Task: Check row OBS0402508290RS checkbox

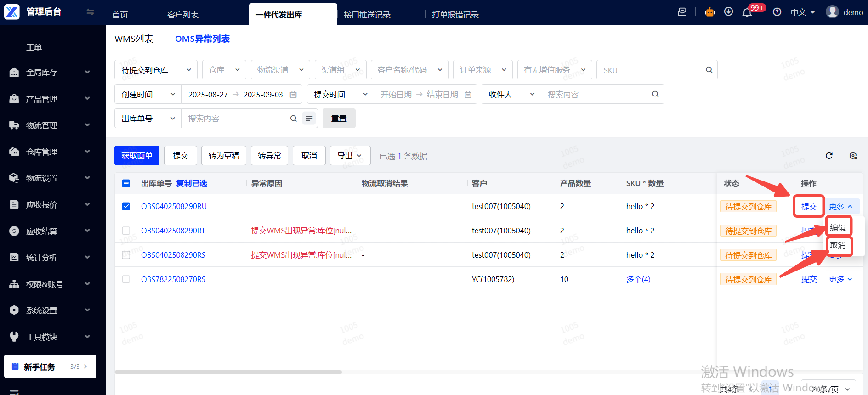Action: click(126, 255)
